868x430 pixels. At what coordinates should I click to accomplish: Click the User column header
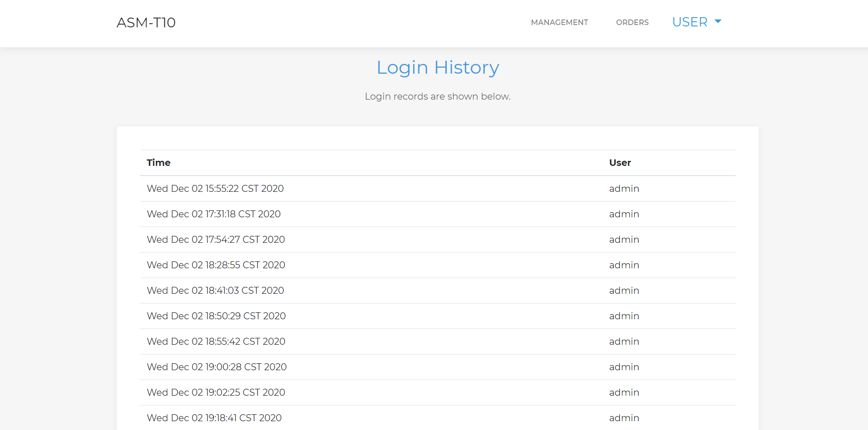[x=620, y=163]
